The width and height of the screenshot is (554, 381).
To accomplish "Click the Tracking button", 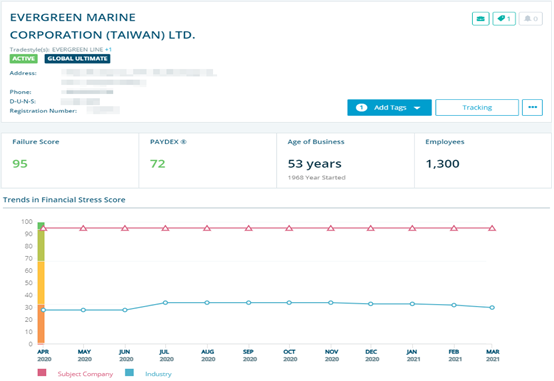I will (477, 107).
